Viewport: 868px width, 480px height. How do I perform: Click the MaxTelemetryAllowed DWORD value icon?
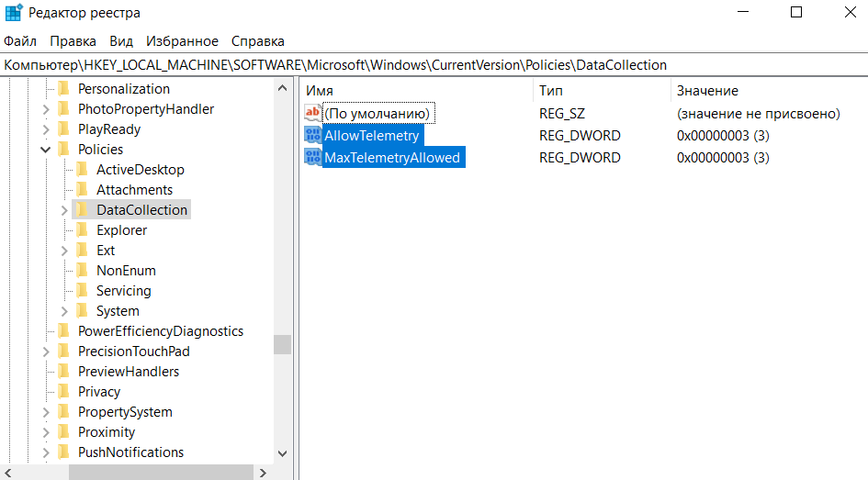coord(312,158)
